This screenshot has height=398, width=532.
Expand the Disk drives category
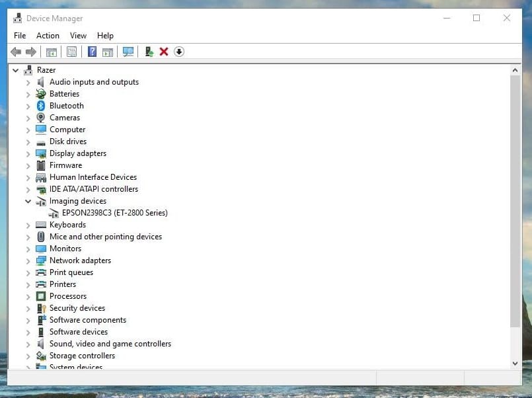(28, 142)
